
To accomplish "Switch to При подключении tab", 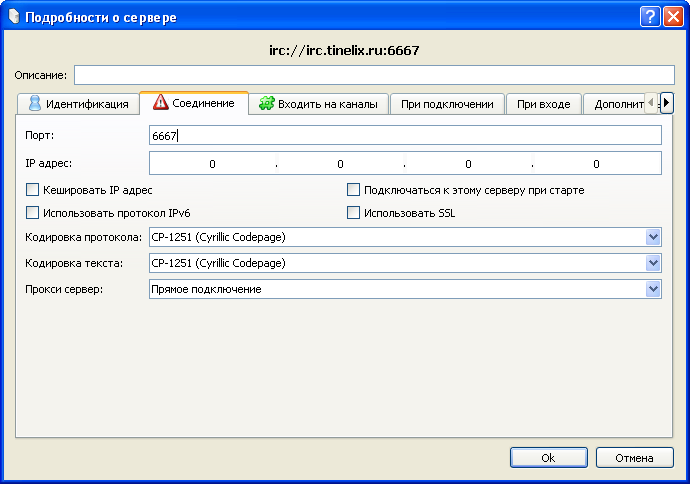I will point(446,104).
